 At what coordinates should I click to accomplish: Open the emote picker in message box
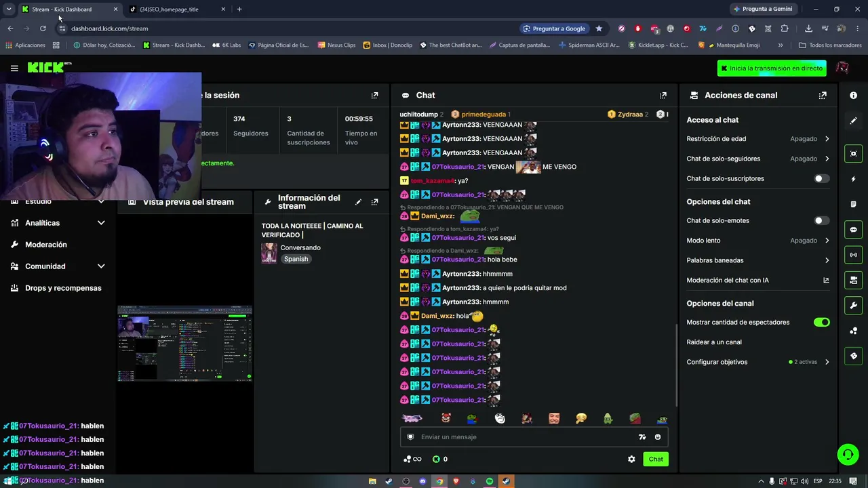click(658, 437)
